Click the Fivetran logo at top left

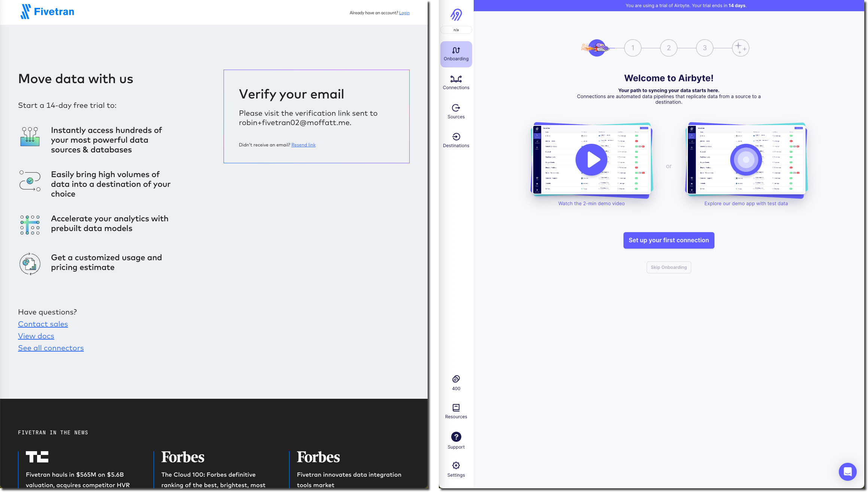48,11
